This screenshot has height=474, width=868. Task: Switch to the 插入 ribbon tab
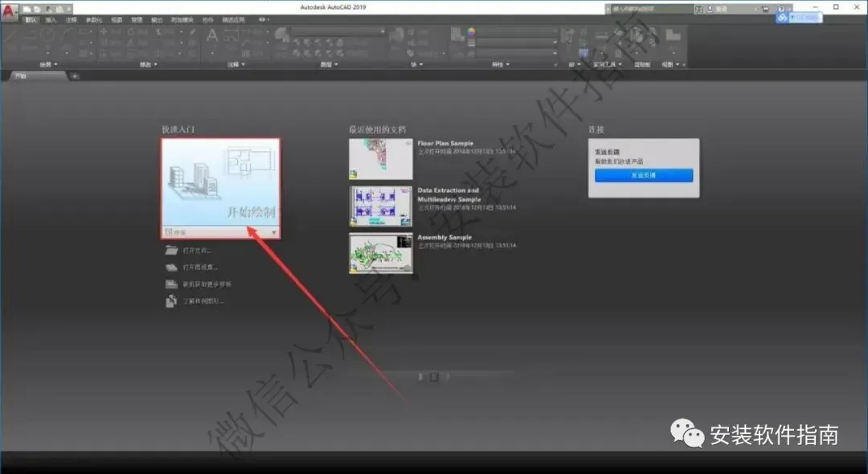51,20
